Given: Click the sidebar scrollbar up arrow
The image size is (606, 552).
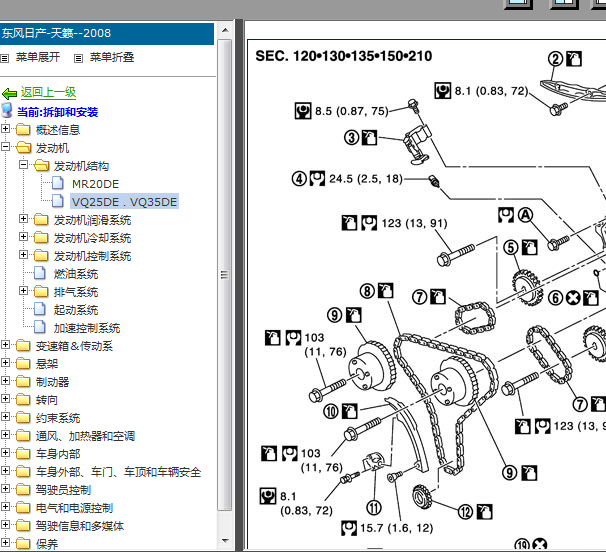Looking at the screenshot, I should click(x=225, y=30).
